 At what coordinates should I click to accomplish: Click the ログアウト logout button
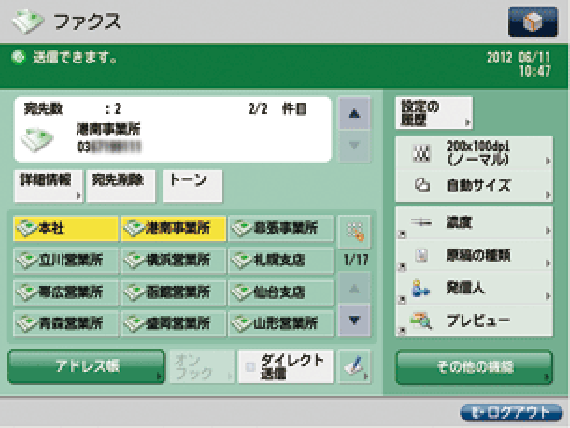511,413
